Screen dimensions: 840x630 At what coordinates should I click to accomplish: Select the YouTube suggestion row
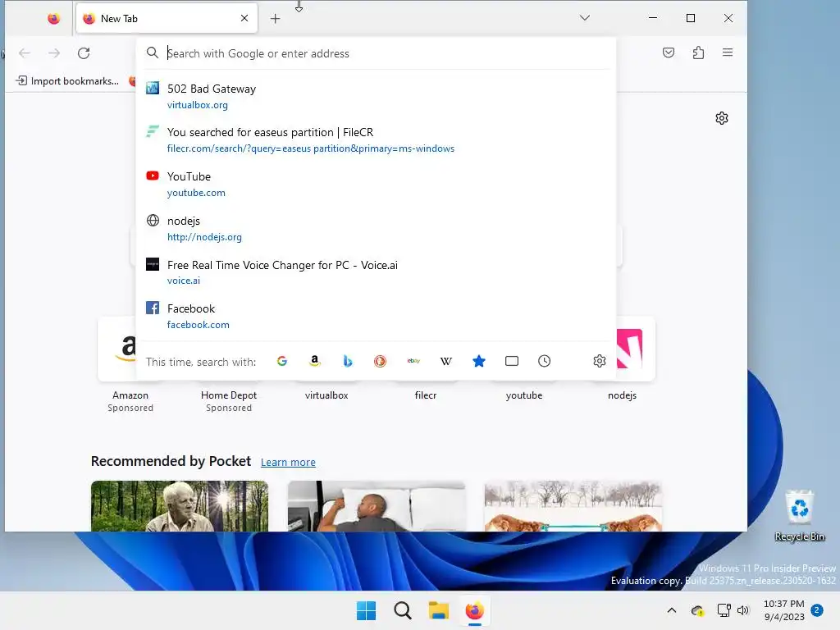[376, 185]
